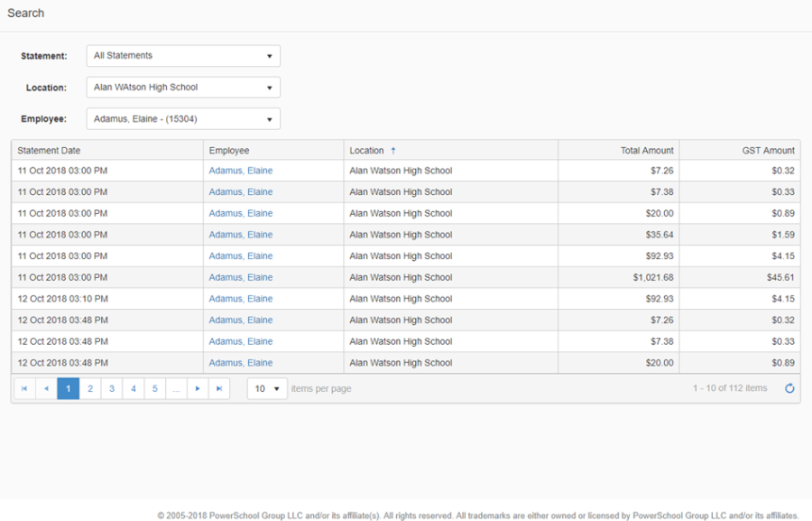
Task: Go to first page of results
Action: tap(24, 388)
